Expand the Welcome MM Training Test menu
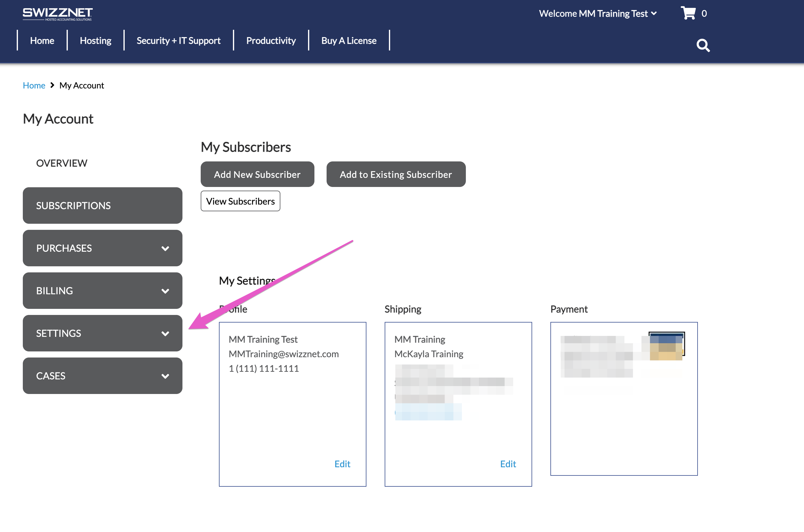 click(x=598, y=13)
